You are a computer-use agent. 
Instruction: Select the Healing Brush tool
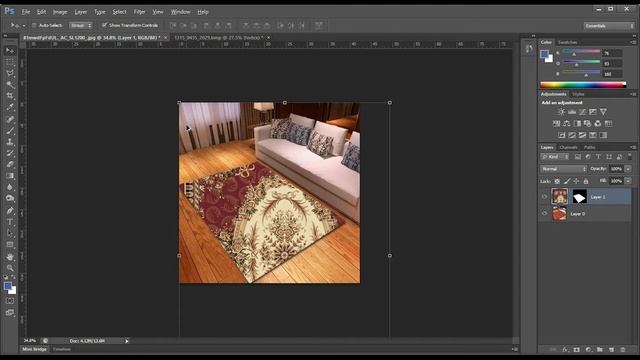[10, 120]
